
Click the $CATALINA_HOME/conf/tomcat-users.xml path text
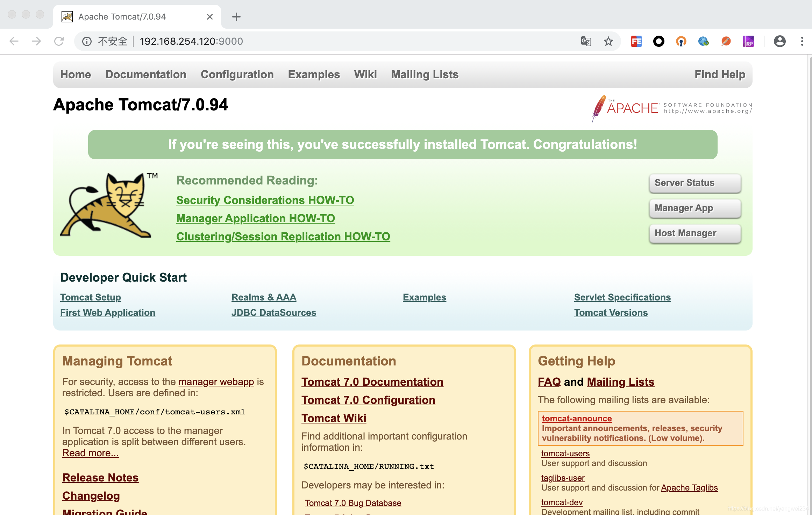(x=155, y=412)
